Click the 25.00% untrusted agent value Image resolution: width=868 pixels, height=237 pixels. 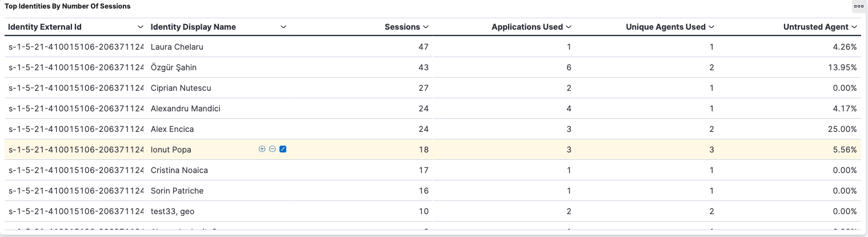point(842,129)
